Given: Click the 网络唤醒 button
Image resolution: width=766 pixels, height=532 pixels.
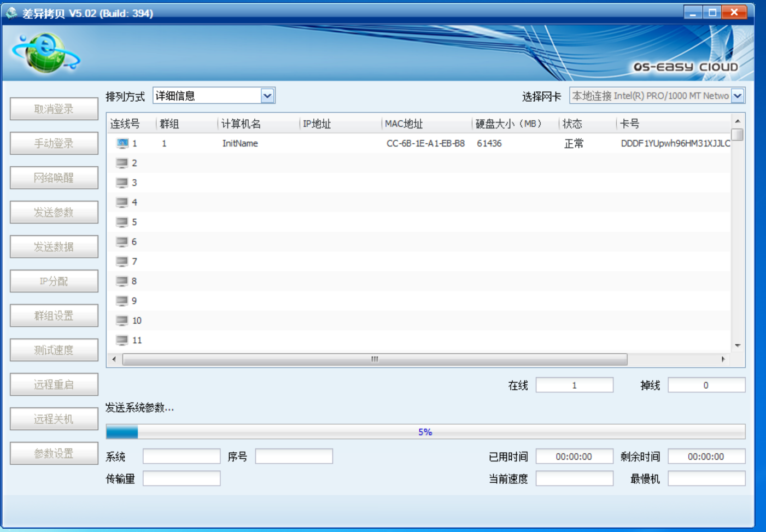Looking at the screenshot, I should [54, 178].
